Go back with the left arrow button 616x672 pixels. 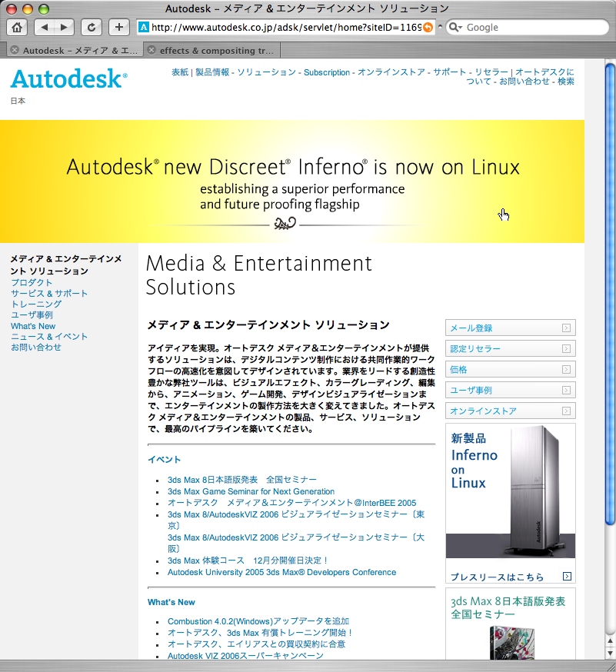tap(44, 28)
